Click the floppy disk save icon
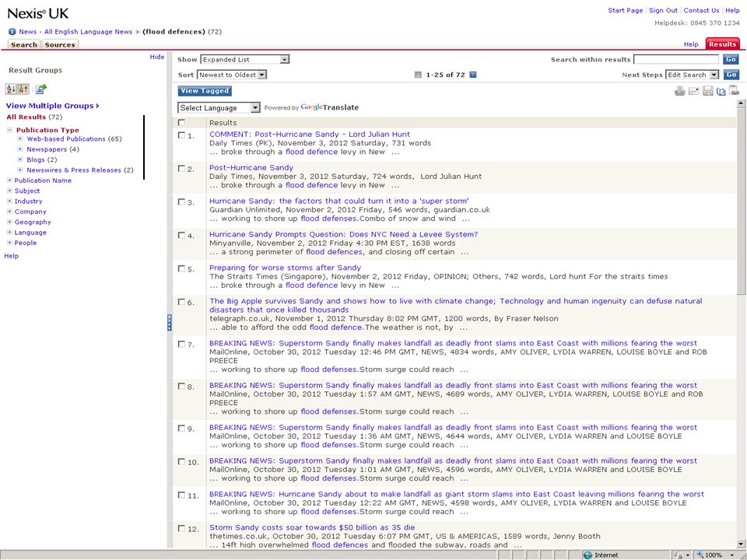747x560 pixels. 708,91
